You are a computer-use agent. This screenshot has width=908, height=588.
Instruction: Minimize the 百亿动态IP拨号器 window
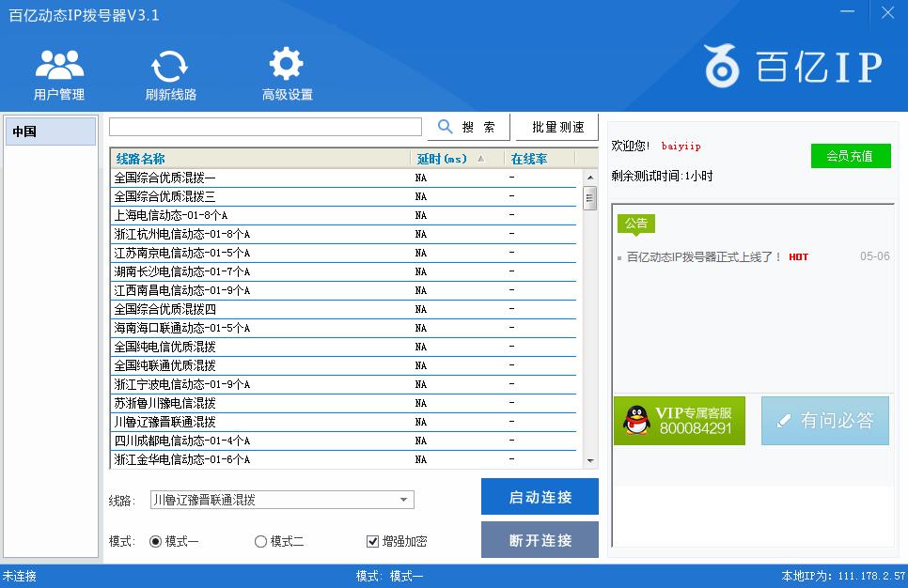click(847, 12)
